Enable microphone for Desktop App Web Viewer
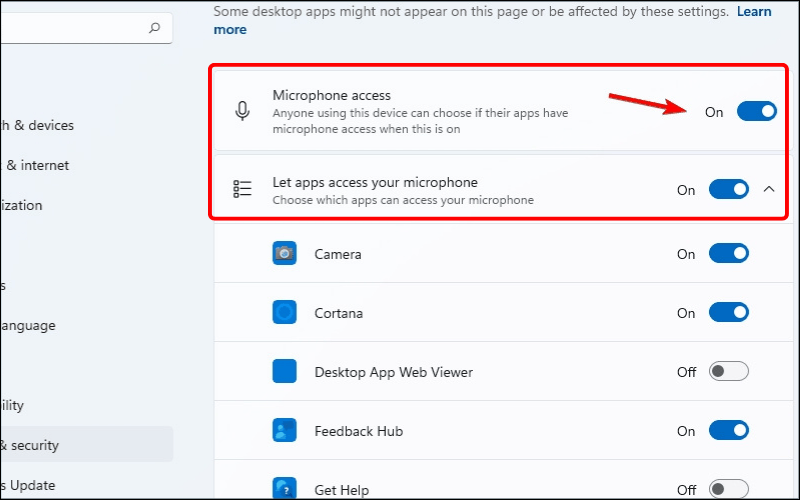The height and width of the screenshot is (500, 800). pos(728,372)
